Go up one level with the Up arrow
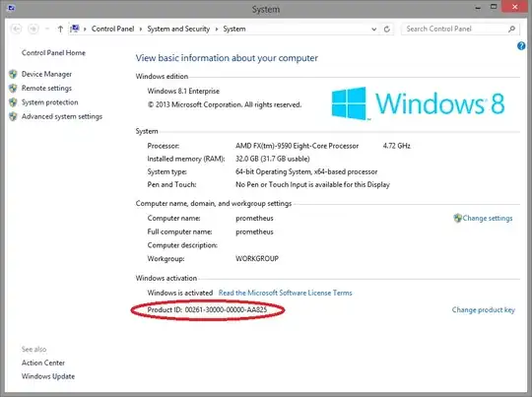 (60, 29)
